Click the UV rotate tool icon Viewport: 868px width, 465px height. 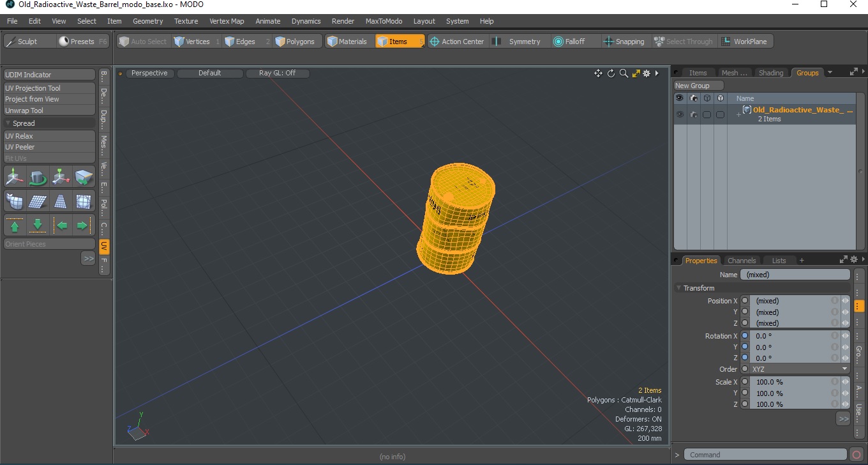coord(38,177)
